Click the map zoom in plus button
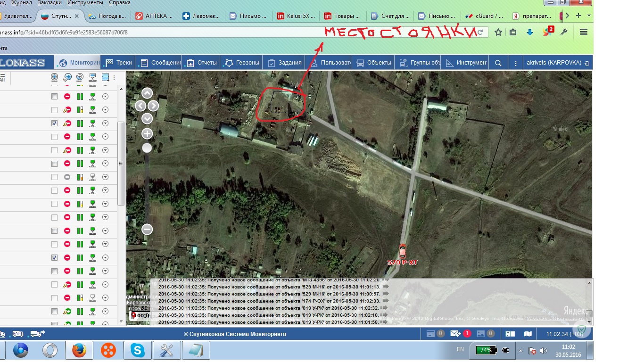The height and width of the screenshot is (362, 644). pos(147,134)
